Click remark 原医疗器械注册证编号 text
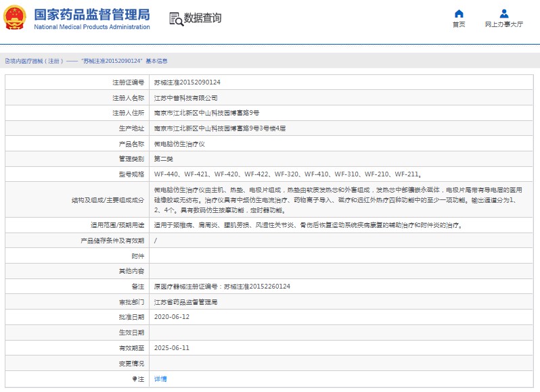540x392 pixels. pos(222,287)
